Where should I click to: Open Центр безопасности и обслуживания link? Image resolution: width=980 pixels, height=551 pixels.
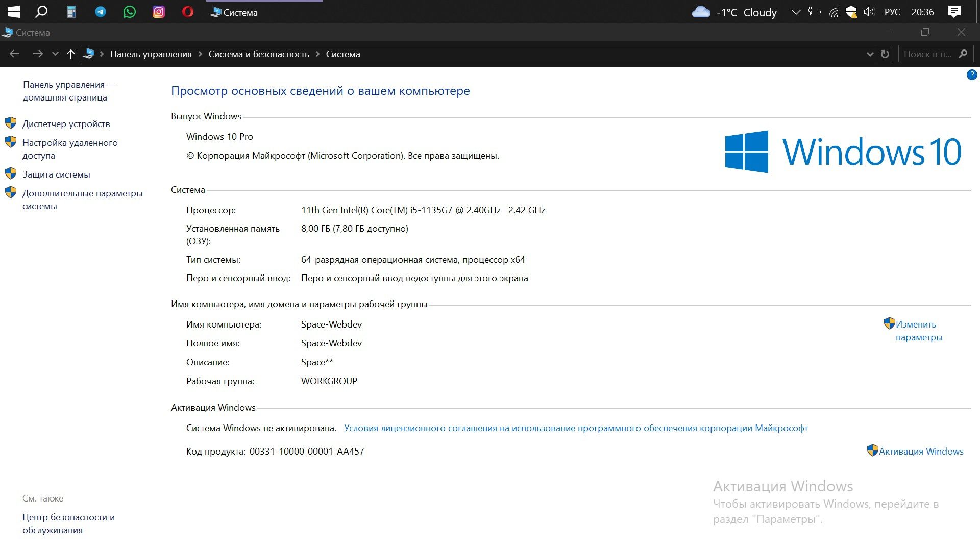click(x=68, y=523)
